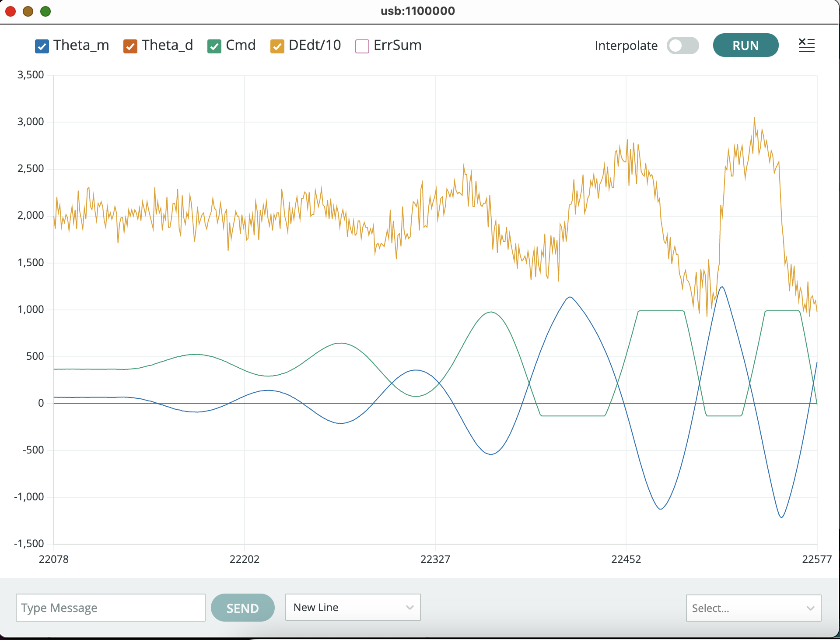Click the ErrSum legend label
This screenshot has height=640, width=840.
click(397, 45)
